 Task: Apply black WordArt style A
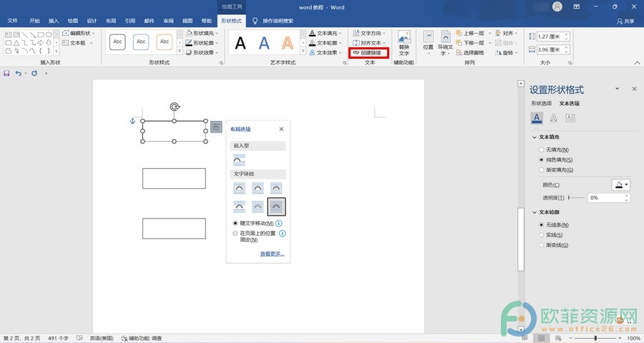point(240,43)
